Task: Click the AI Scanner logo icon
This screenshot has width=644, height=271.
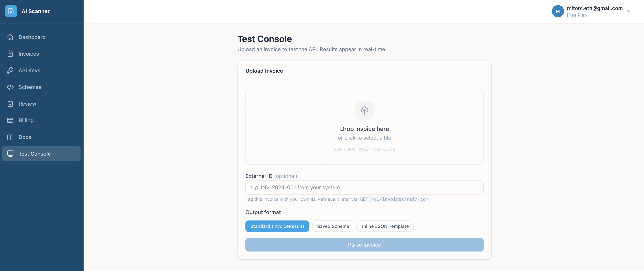Action: 11,11
